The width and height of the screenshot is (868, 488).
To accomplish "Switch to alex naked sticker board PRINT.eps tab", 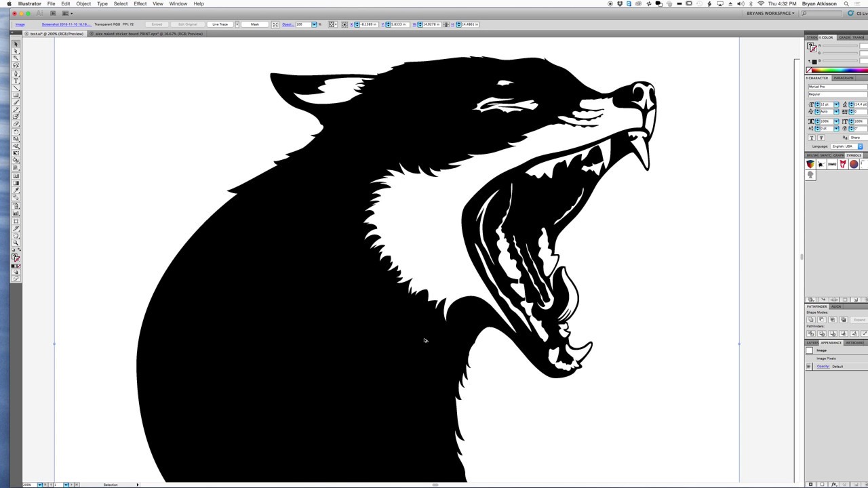I will (149, 34).
